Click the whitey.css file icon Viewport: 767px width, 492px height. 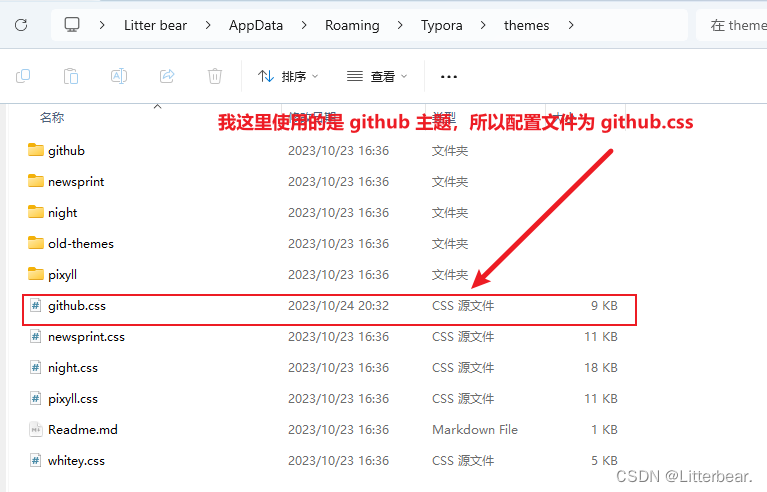(x=36, y=461)
